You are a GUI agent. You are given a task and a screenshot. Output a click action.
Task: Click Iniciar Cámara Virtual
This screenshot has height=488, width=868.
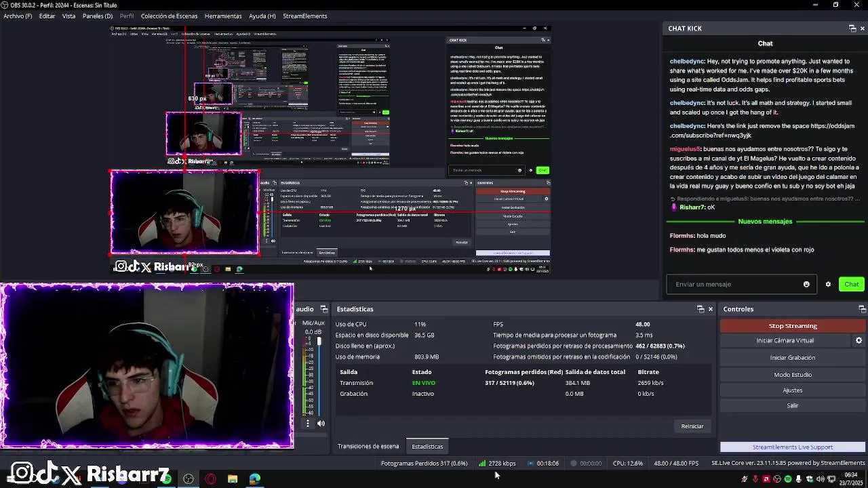(785, 341)
